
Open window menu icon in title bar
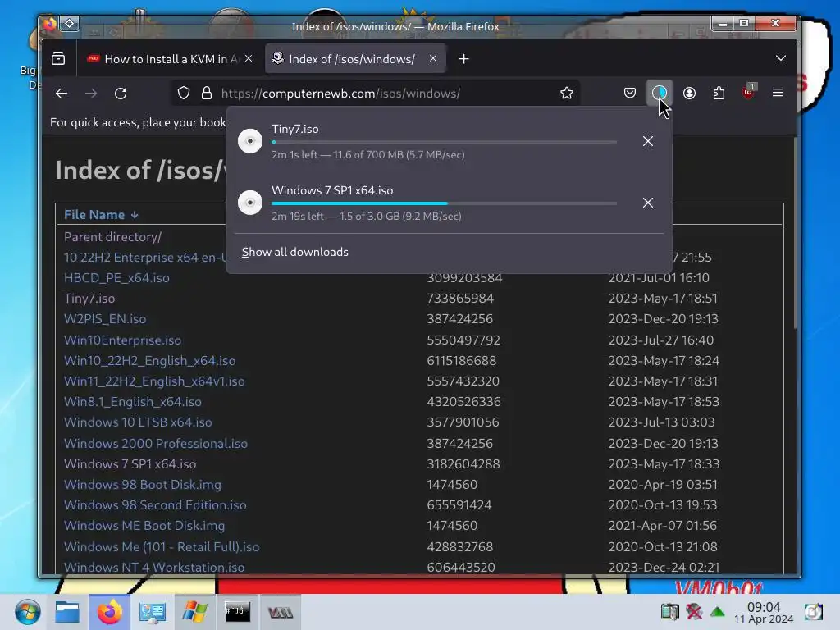[x=70, y=24]
